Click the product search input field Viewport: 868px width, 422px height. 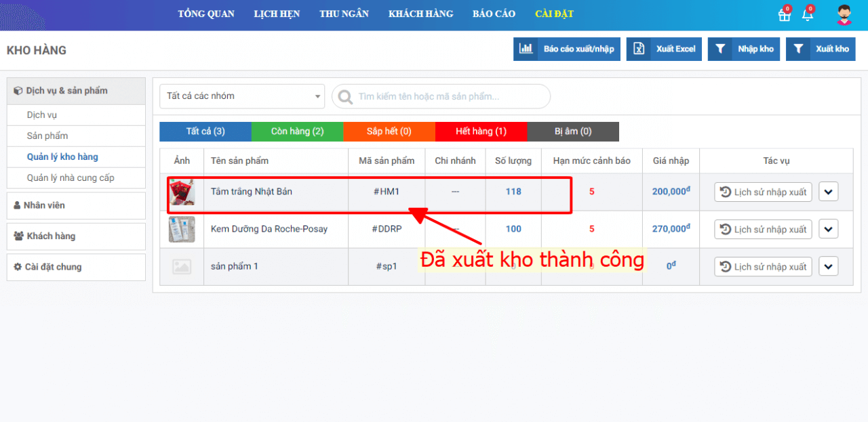[x=448, y=97]
